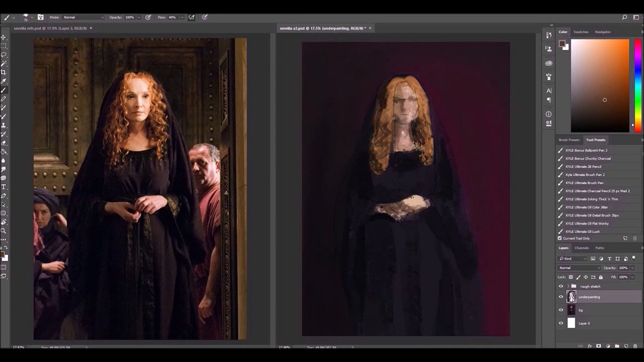Switch to the Channels tab

tap(582, 248)
